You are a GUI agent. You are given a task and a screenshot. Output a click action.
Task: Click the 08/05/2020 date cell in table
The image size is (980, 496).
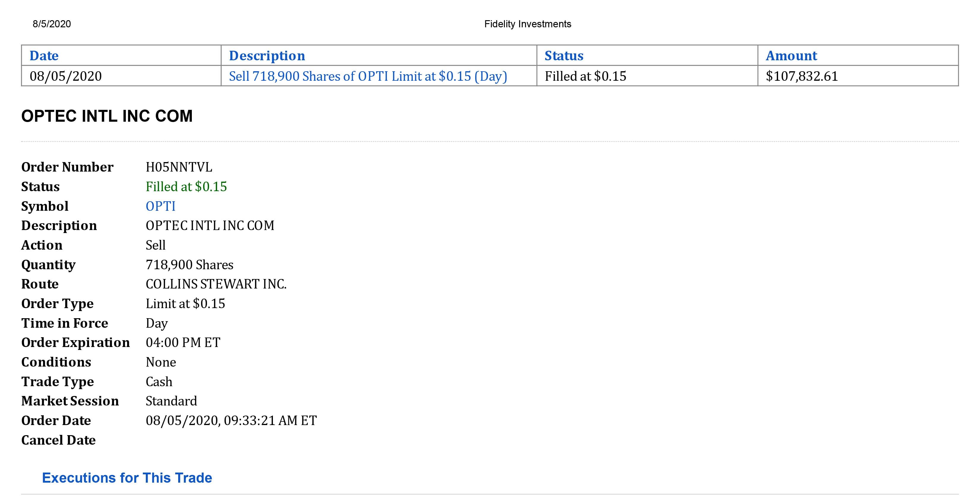click(x=66, y=76)
